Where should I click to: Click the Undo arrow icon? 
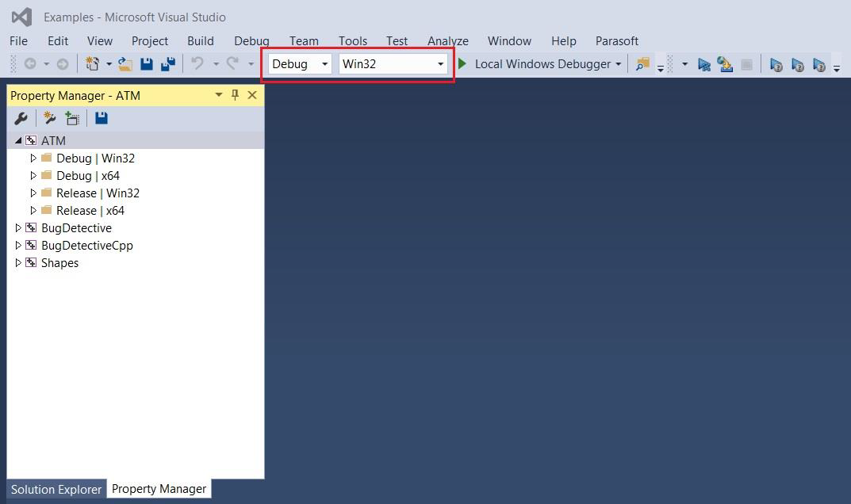tap(197, 63)
